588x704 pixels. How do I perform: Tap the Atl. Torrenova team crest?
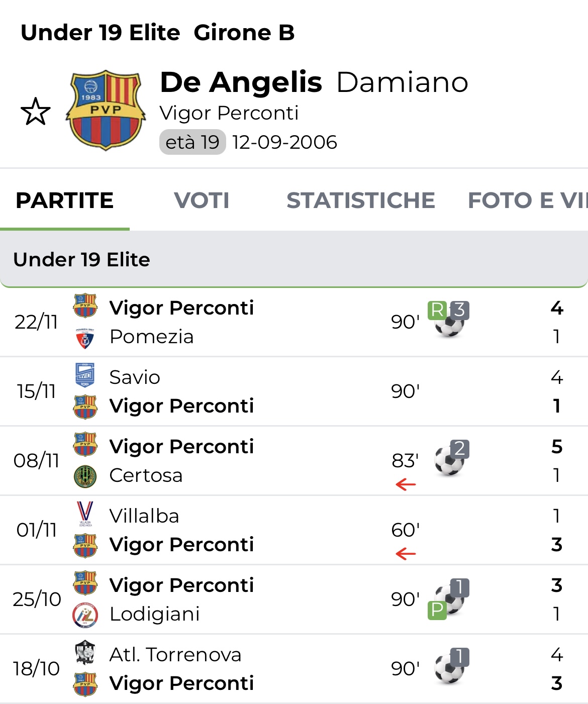point(85,652)
